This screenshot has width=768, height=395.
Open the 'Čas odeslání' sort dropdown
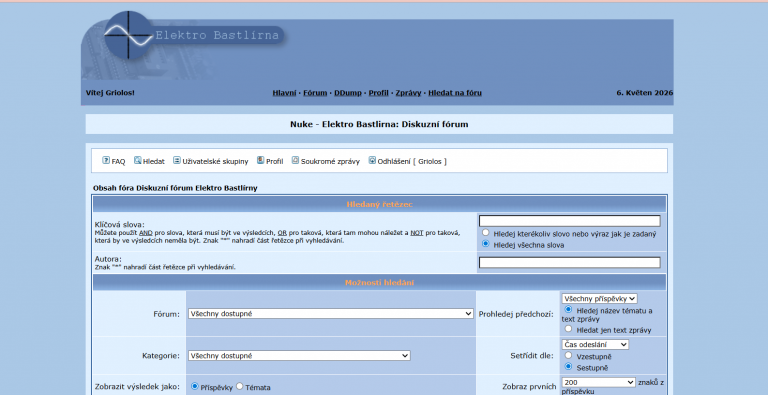point(595,345)
